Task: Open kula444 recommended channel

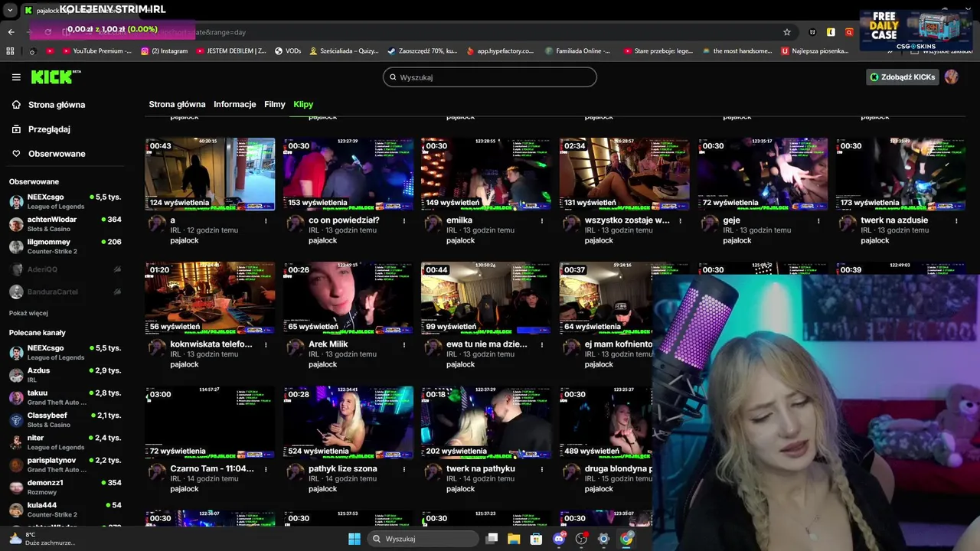Action: (65, 510)
